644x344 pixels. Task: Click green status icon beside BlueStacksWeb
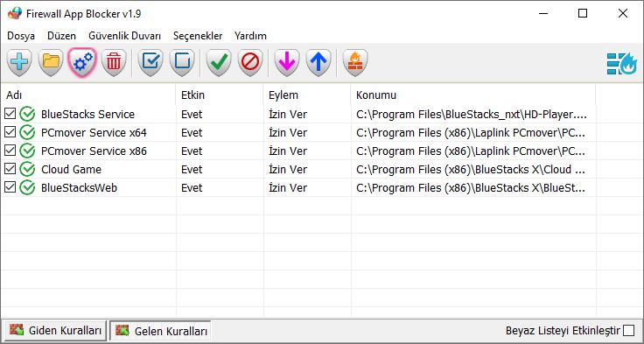click(27, 188)
